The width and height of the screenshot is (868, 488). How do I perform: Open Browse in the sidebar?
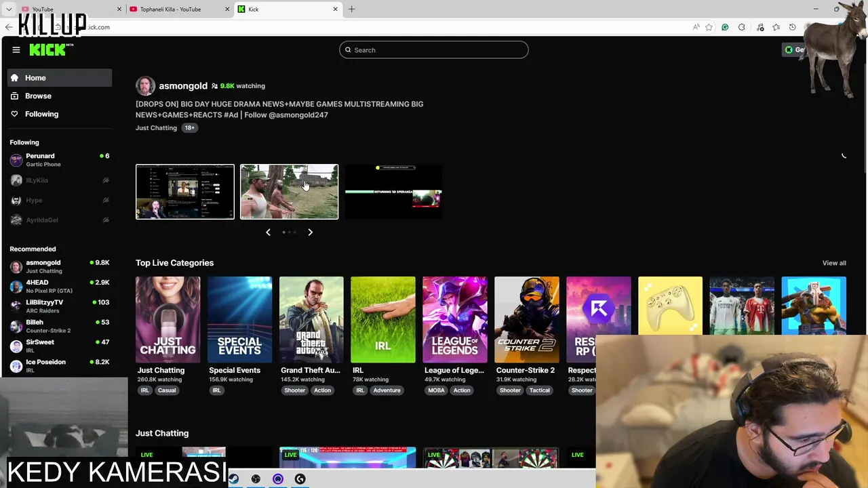pos(60,96)
